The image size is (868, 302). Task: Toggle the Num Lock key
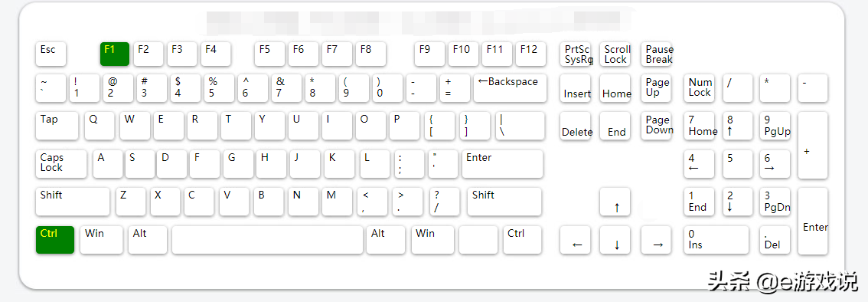pos(699,87)
